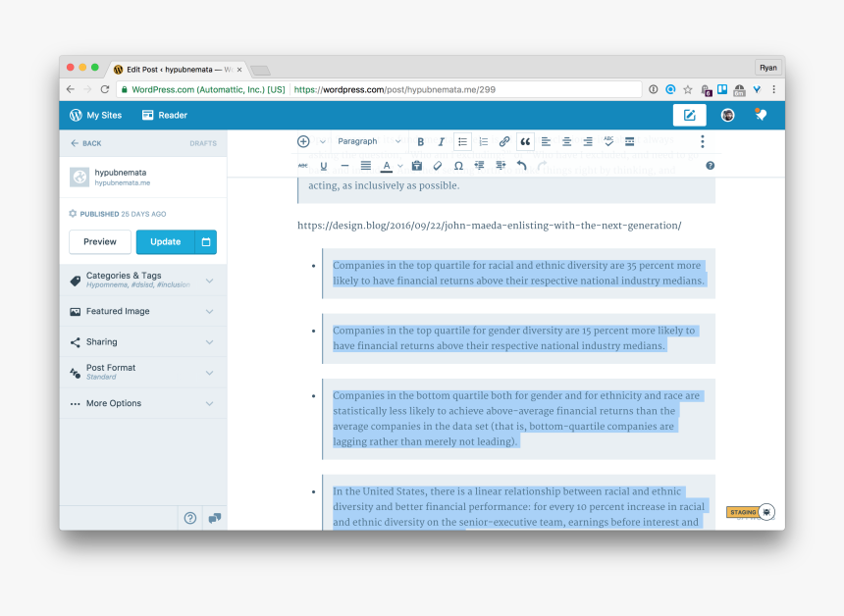Click the STAGING bug badge
Screen dimensions: 844x616
(x=751, y=512)
